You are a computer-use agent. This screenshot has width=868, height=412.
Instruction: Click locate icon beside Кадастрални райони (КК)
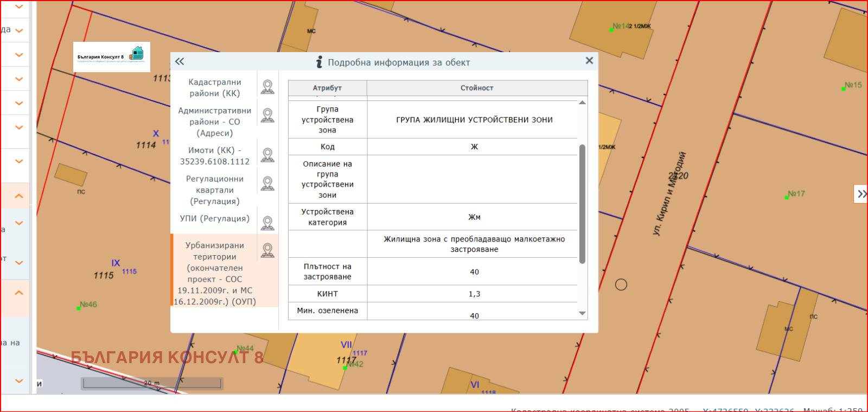coord(267,87)
